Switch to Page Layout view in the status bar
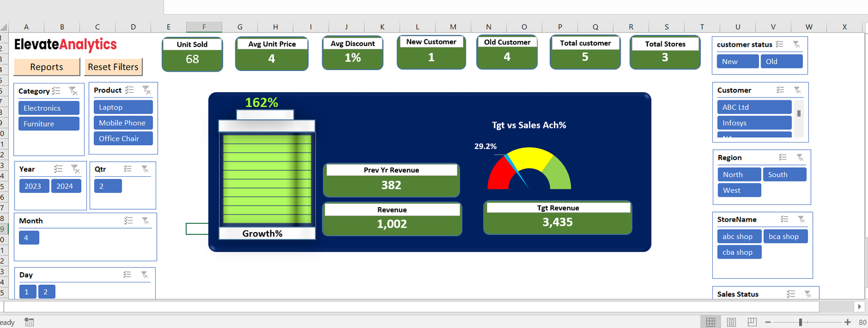Image resolution: width=868 pixels, height=328 pixels. click(731, 322)
